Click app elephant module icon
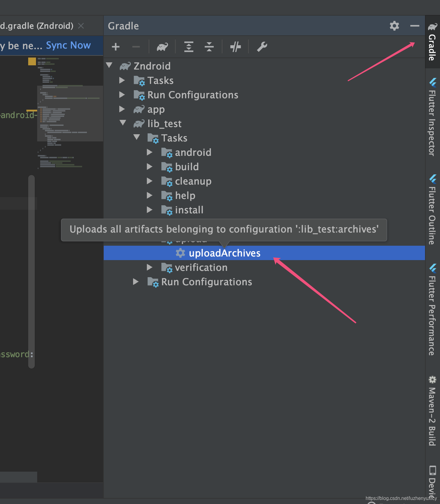 (x=139, y=109)
